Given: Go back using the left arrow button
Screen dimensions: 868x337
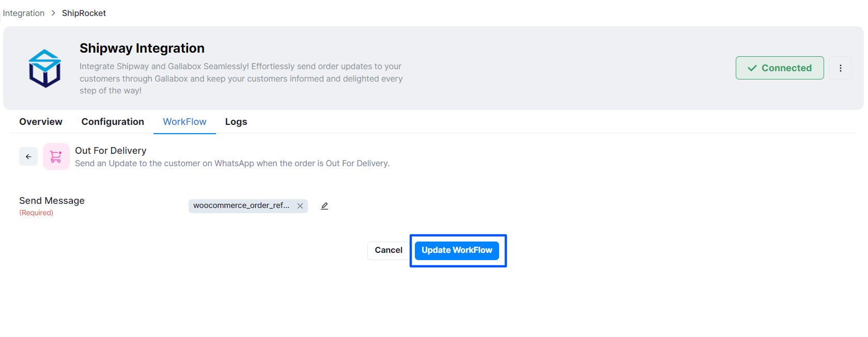Looking at the screenshot, I should pos(28,156).
